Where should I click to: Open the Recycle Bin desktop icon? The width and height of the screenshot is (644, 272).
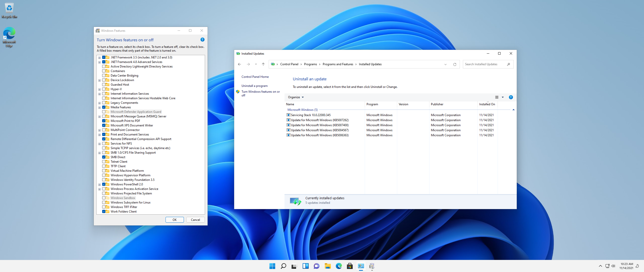point(9,11)
